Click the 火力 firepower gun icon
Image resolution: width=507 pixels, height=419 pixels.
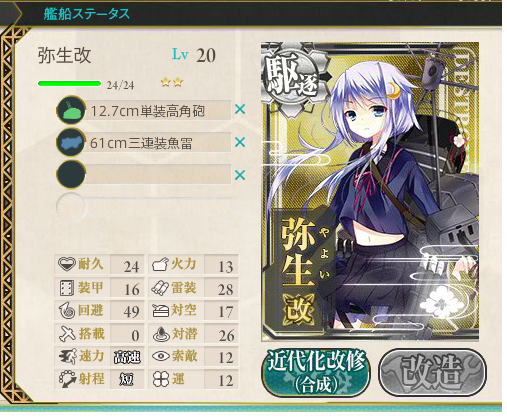click(x=160, y=265)
